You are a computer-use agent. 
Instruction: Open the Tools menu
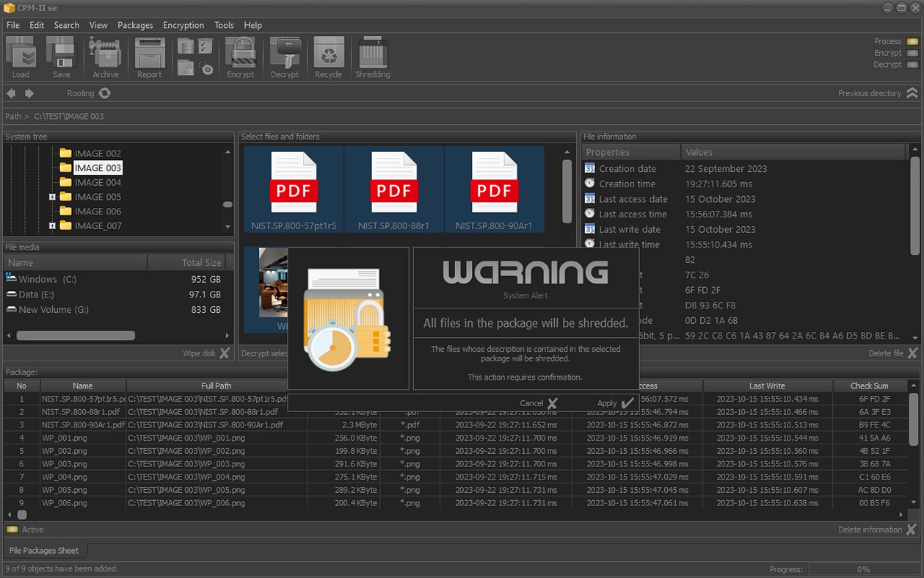pos(224,25)
